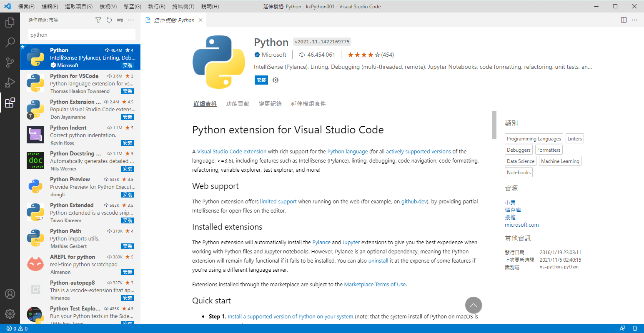Click the scroll-to-top circular arrow button
Image resolution: width=644 pixels, height=333 pixels.
coord(474,305)
